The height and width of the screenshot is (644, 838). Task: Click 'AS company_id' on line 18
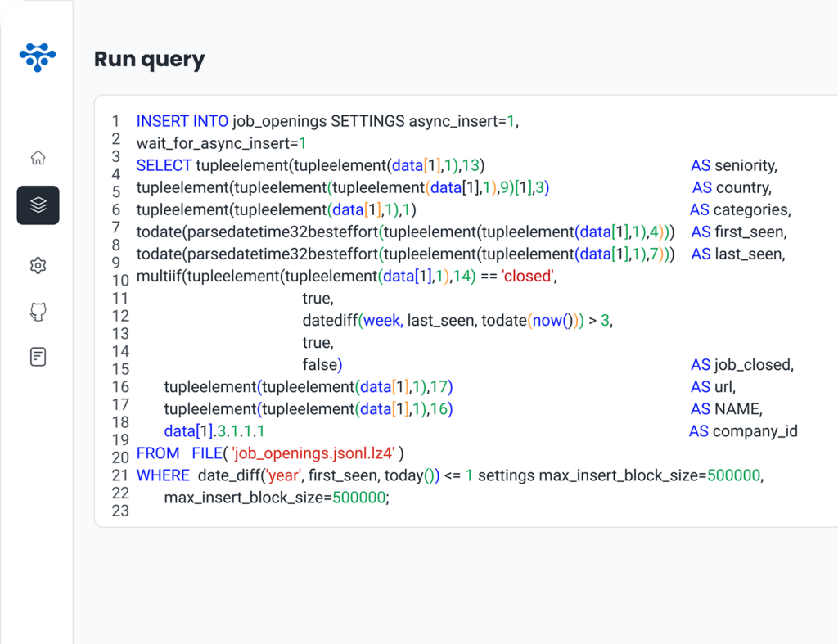click(x=742, y=430)
